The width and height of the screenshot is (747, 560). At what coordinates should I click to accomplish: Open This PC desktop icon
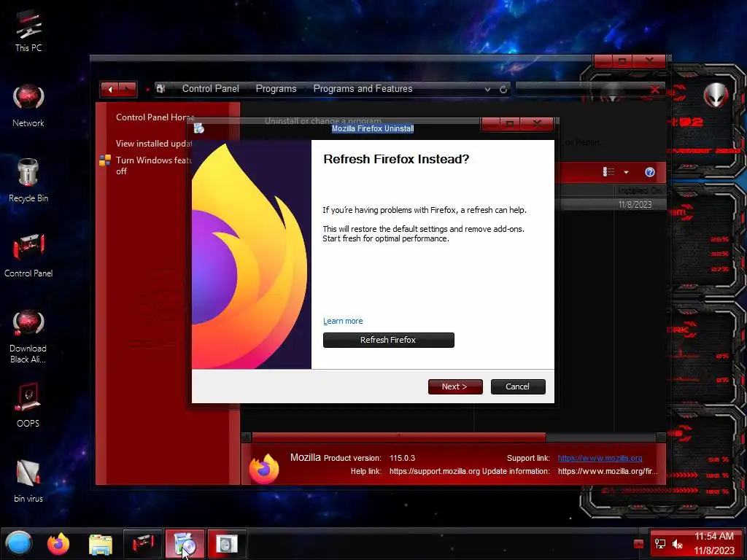coord(28,31)
